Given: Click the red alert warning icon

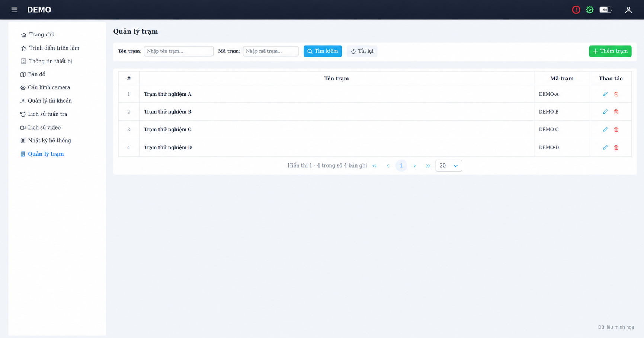Looking at the screenshot, I should pyautogui.click(x=576, y=10).
